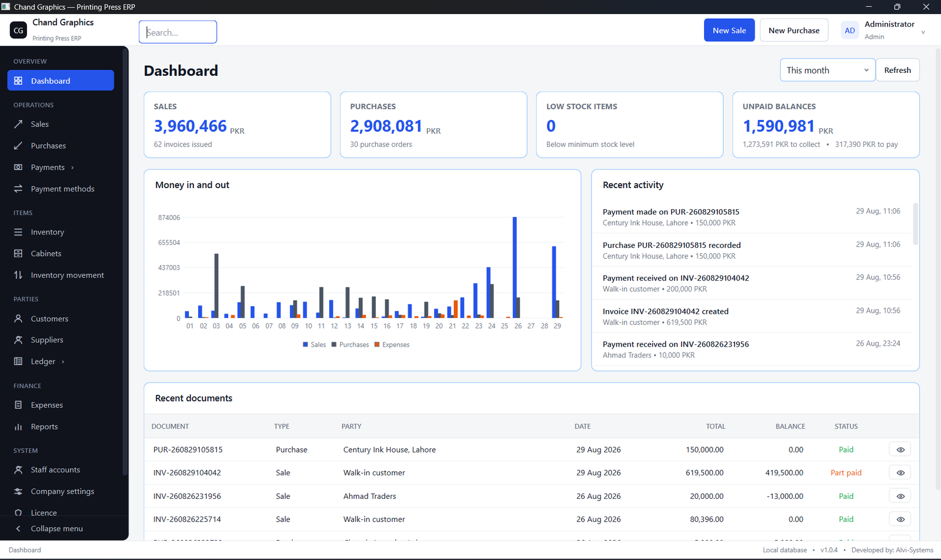Click the Payment methods swap icon
The image size is (941, 560).
(18, 189)
